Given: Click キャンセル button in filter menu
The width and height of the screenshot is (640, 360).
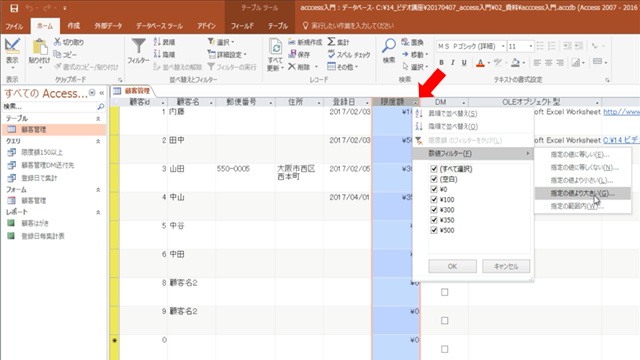Looking at the screenshot, I should tap(506, 266).
